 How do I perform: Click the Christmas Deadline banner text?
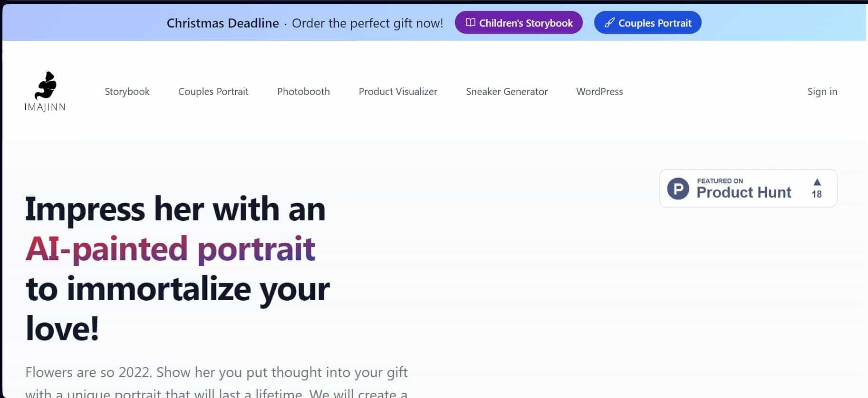coord(222,23)
